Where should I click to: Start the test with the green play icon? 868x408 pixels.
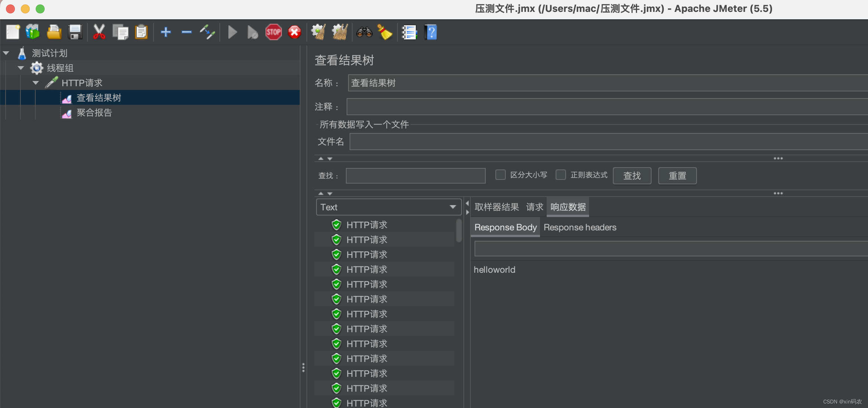pyautogui.click(x=232, y=32)
